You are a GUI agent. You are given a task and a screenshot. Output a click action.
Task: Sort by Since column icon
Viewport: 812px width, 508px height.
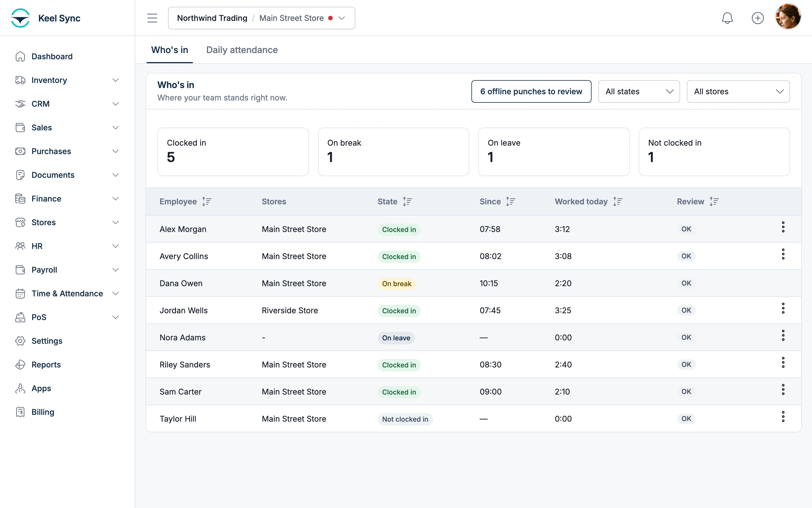[x=511, y=202]
